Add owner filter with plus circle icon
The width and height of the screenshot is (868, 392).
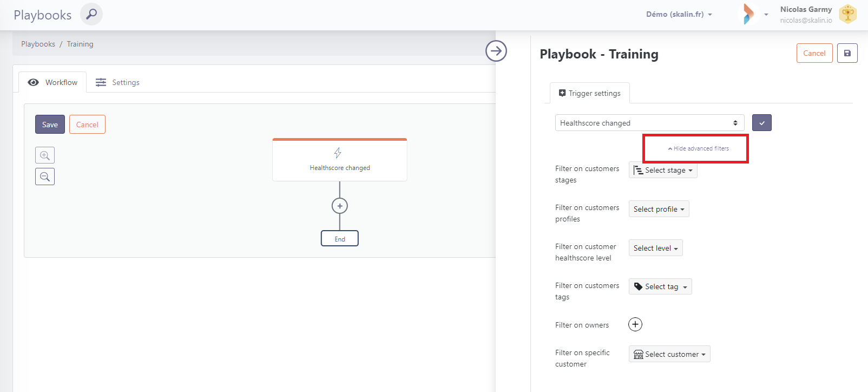pyautogui.click(x=635, y=324)
